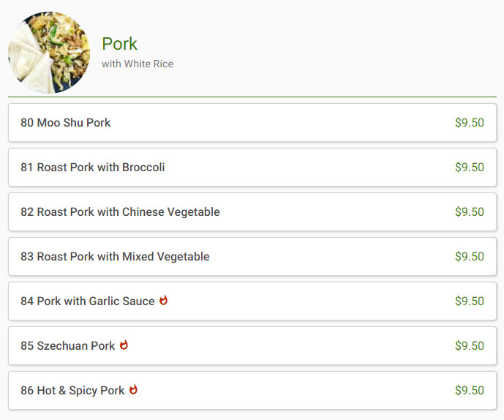This screenshot has width=504, height=420.
Task: Click the price for Roast Pork with Chinese Vegetable
Action: [470, 212]
